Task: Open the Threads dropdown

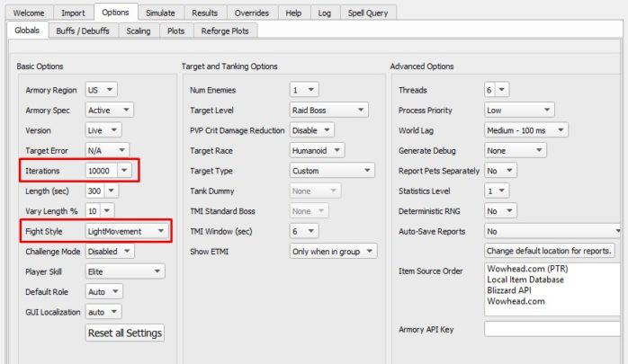Action: pyautogui.click(x=497, y=90)
